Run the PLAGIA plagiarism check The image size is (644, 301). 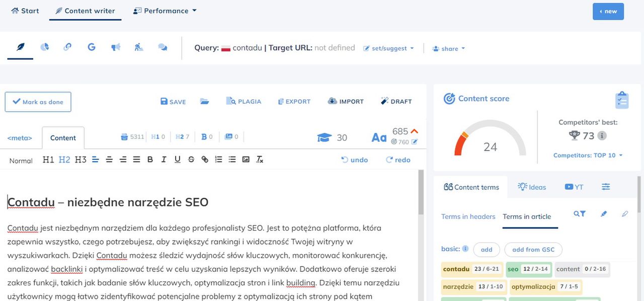click(x=244, y=101)
